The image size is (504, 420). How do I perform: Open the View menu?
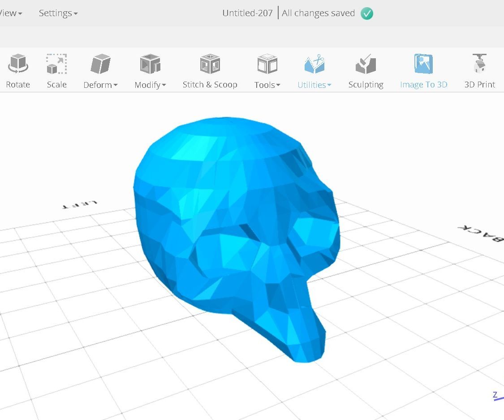[9, 13]
